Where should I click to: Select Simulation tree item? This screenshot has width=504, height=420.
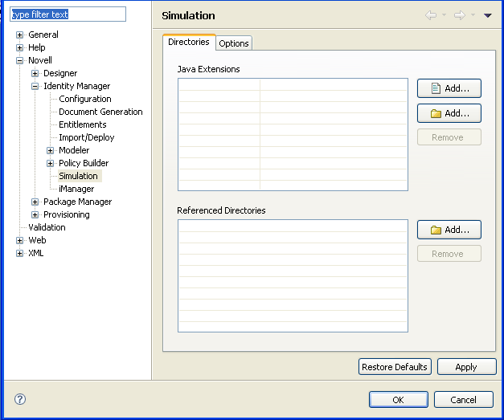pos(78,176)
